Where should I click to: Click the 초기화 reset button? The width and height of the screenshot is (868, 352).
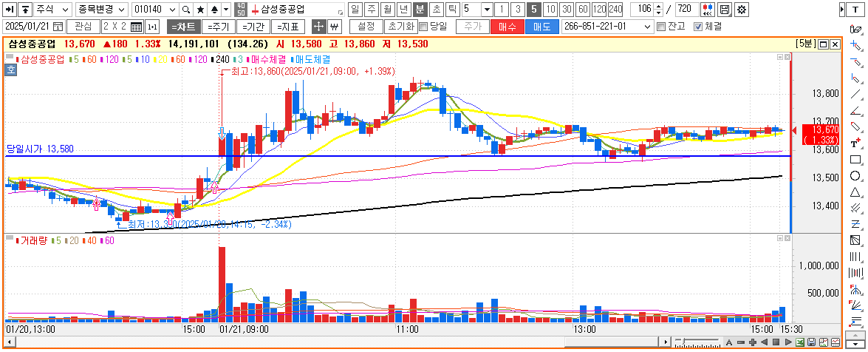click(x=400, y=27)
